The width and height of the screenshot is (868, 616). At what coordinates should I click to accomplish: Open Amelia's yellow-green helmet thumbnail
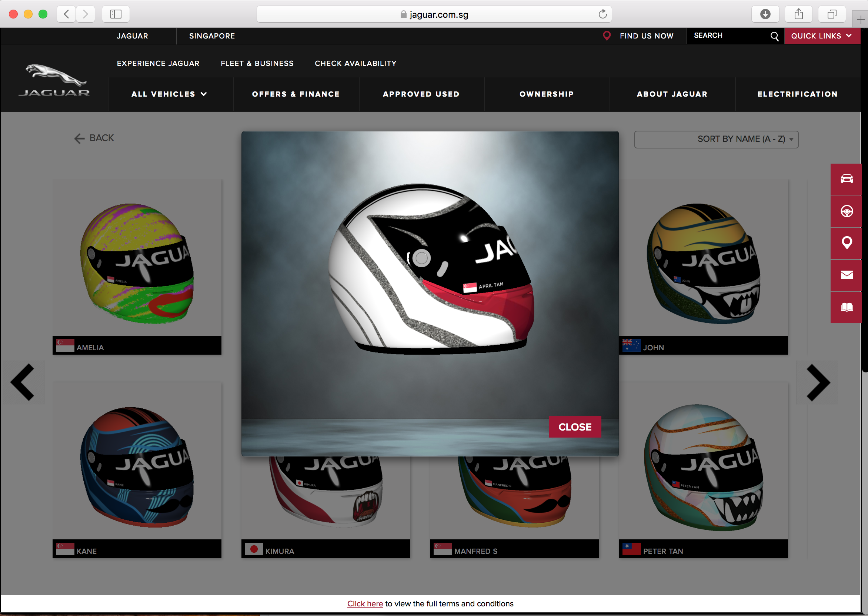coord(137,263)
